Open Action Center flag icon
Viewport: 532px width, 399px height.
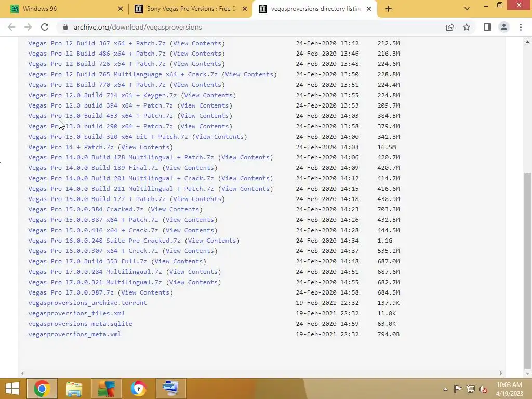458,389
